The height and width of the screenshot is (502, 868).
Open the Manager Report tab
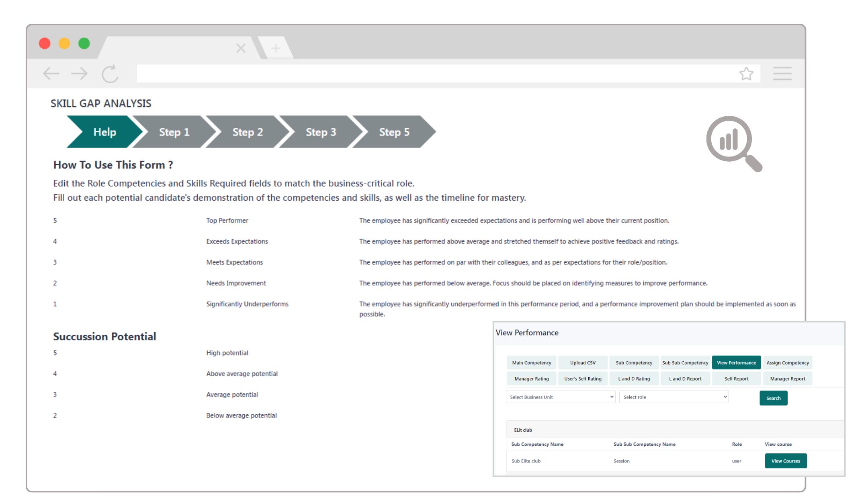(x=788, y=379)
